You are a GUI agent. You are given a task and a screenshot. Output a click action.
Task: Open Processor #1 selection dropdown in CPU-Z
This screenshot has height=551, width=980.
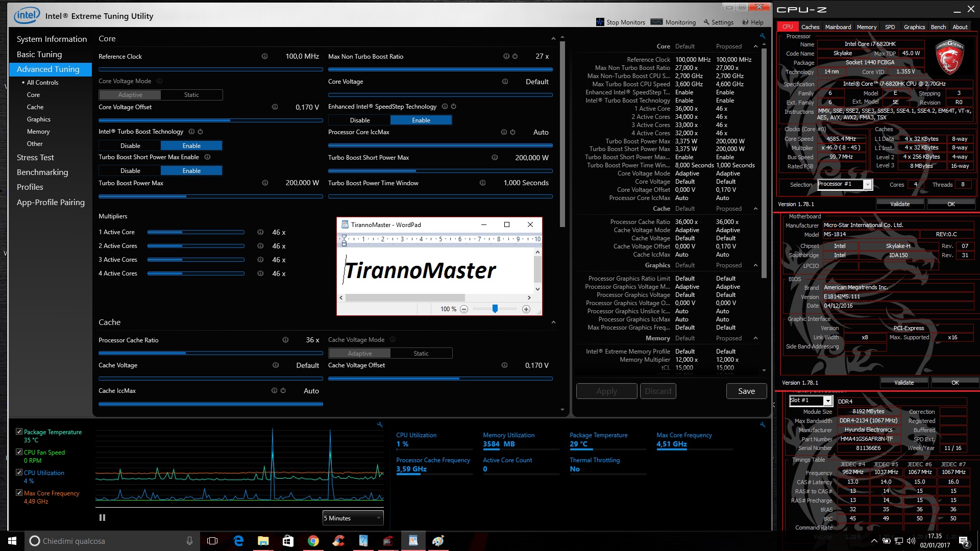(x=845, y=184)
